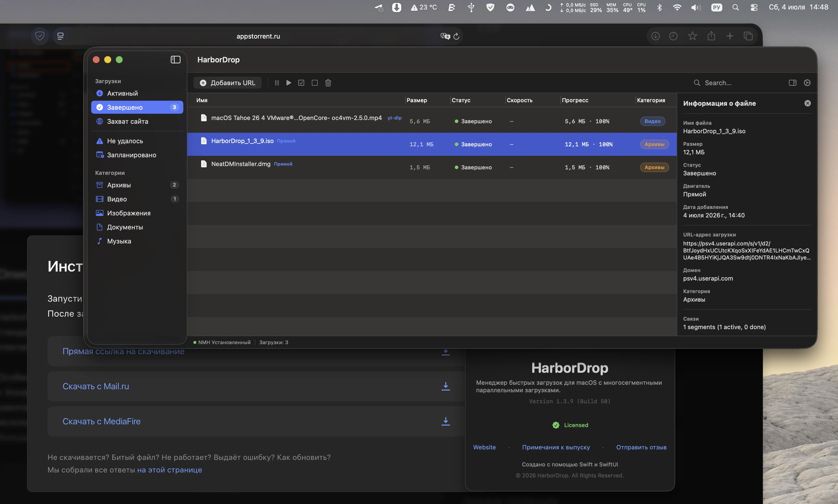
Task: Open HarborDrop settings gear icon
Action: tap(807, 83)
